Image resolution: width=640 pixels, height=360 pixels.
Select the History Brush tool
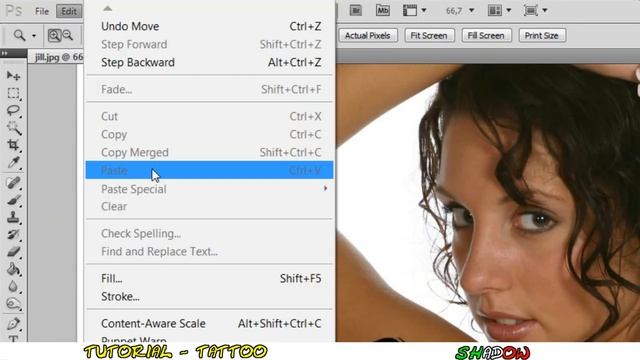[13, 235]
